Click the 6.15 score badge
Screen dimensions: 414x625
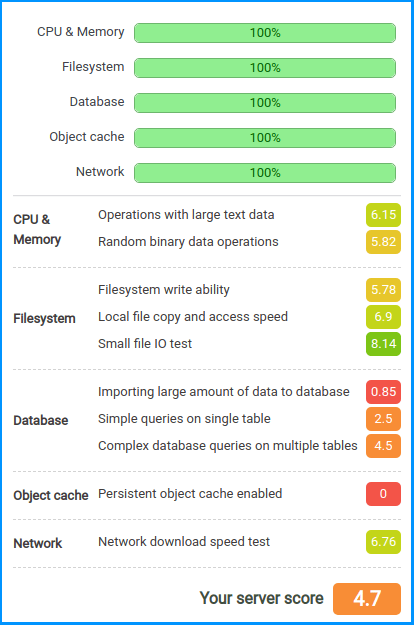click(x=383, y=215)
